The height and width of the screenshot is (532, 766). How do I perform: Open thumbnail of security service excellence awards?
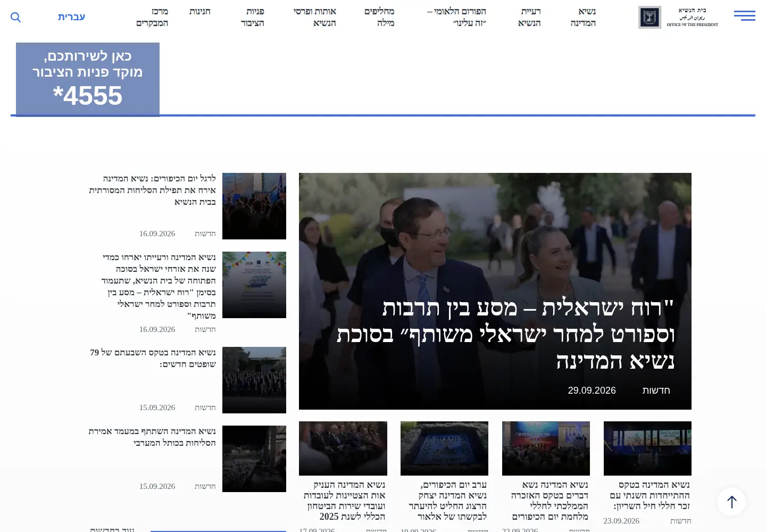343,448
